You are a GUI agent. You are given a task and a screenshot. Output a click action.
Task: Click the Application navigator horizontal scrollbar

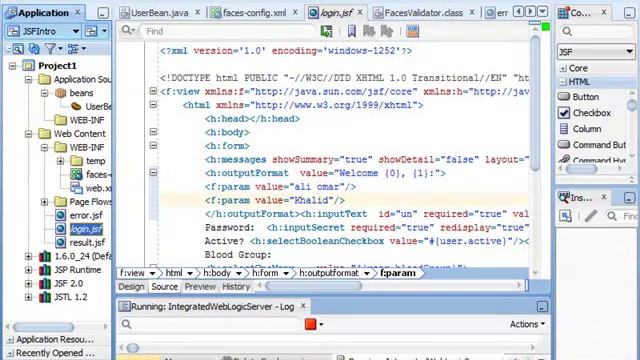coord(43,327)
